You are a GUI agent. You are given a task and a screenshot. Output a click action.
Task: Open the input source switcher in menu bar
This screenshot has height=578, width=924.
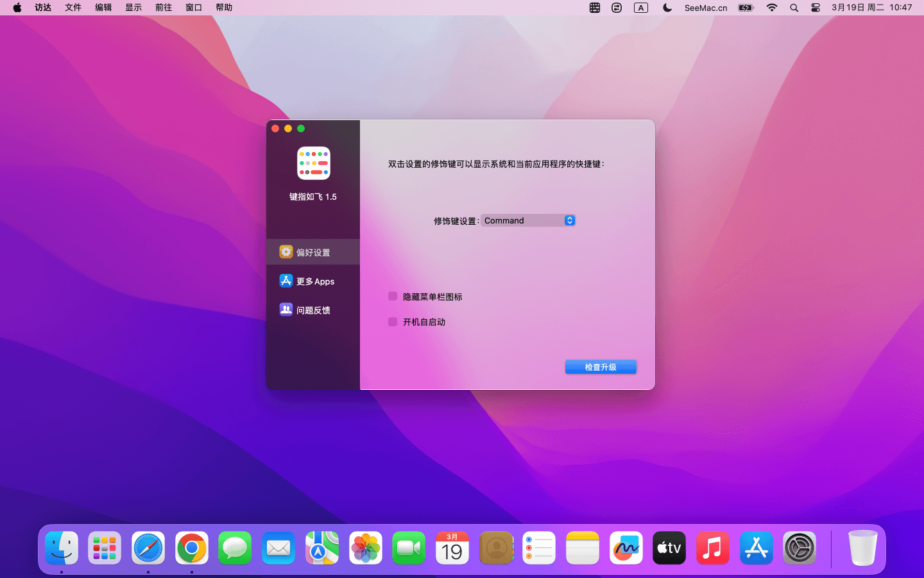641,8
